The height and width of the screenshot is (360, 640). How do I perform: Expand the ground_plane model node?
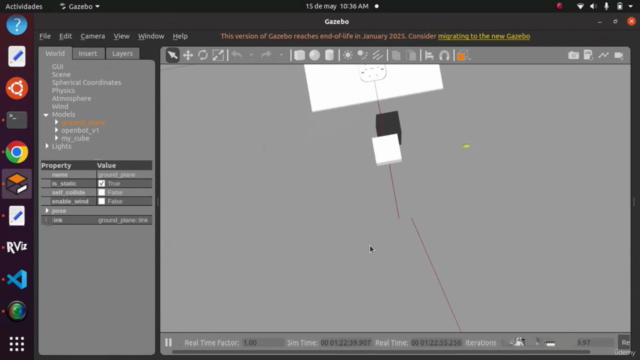pyautogui.click(x=56, y=122)
